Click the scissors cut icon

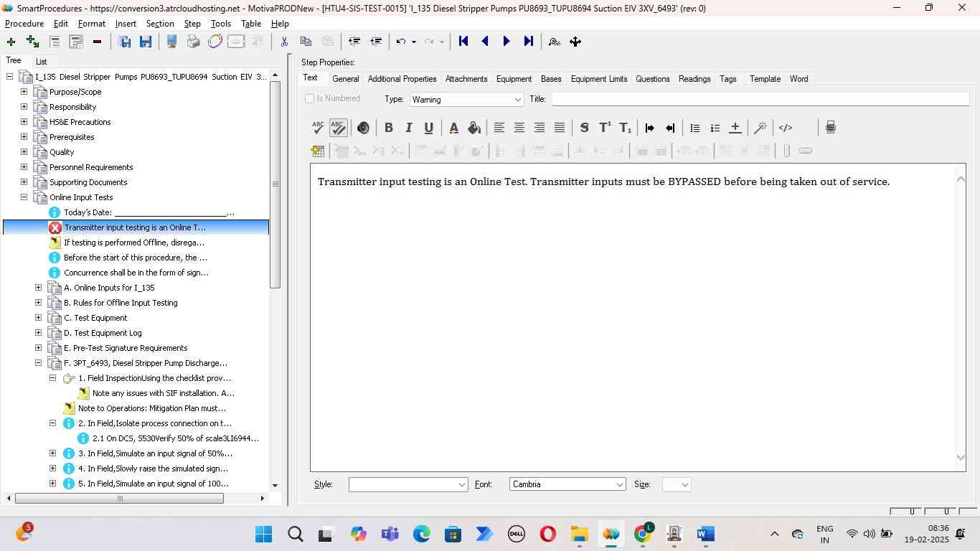pos(284,42)
